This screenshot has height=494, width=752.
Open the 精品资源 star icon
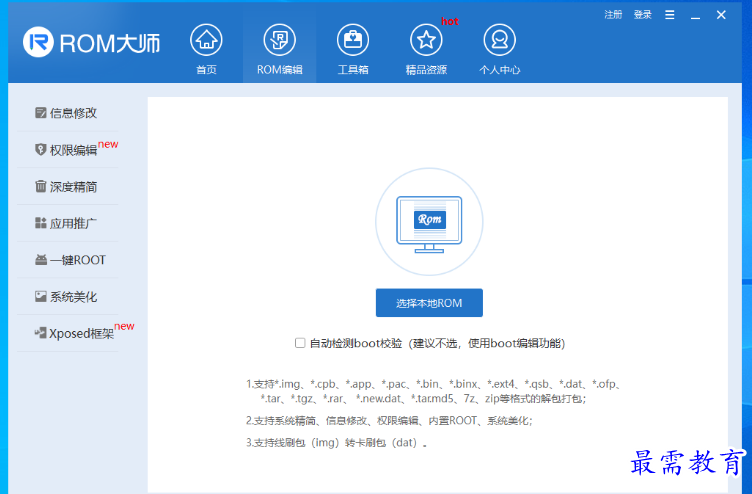click(x=426, y=40)
